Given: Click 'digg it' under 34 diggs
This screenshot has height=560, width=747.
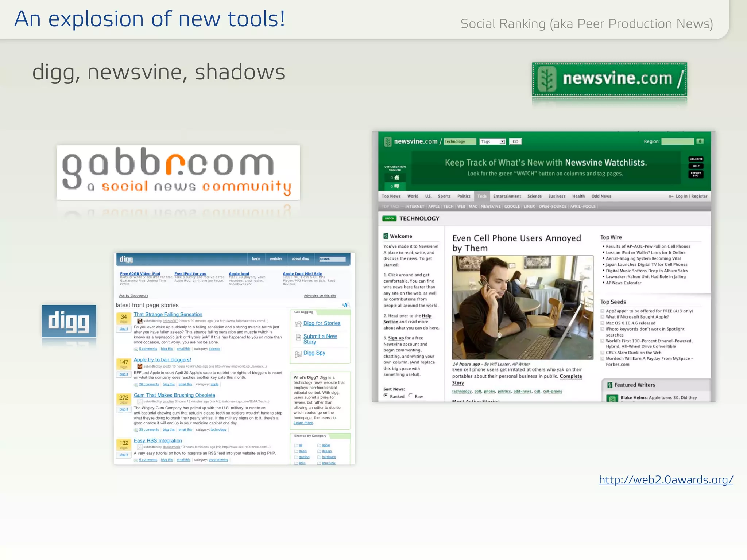Looking at the screenshot, I should coord(124,329).
